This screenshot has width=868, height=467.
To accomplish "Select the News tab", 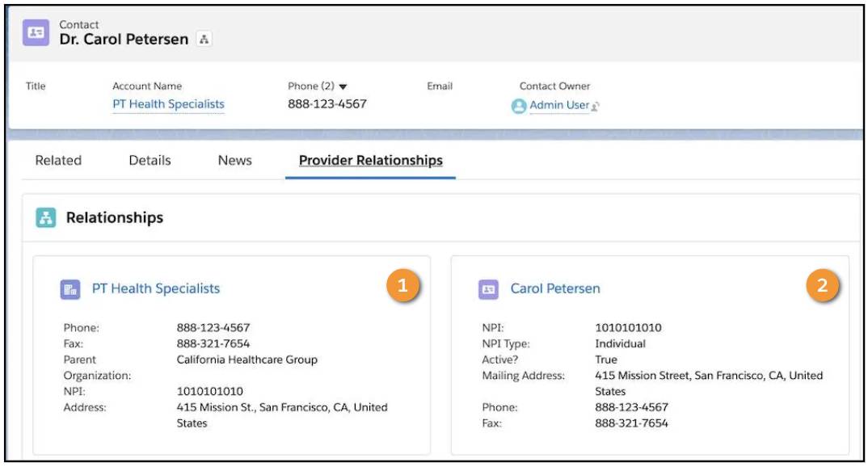I will [x=234, y=161].
